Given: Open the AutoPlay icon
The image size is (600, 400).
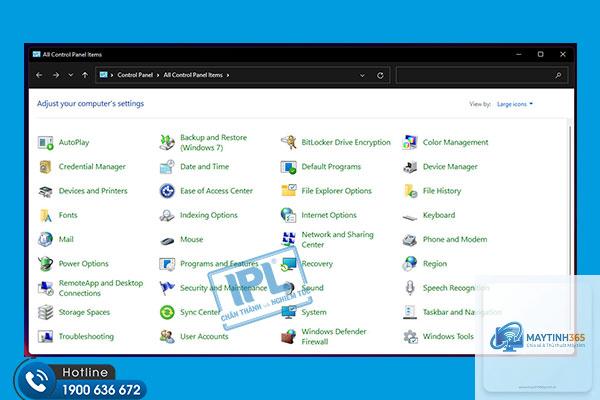Looking at the screenshot, I should 45,142.
